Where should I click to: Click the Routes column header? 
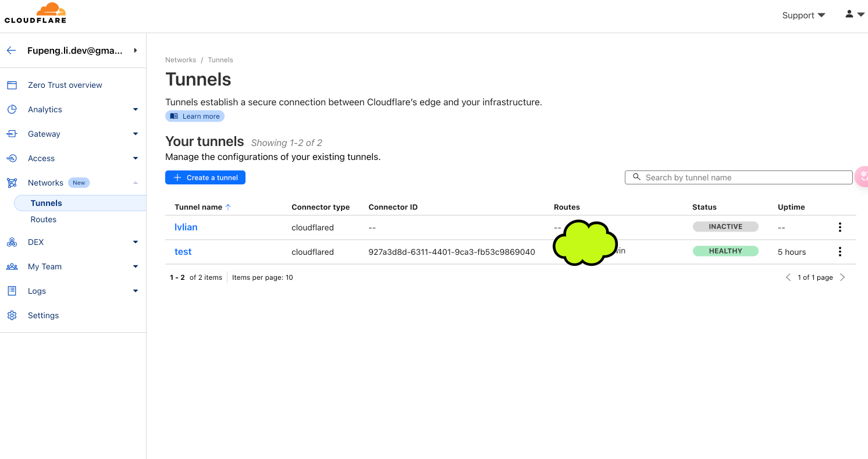pyautogui.click(x=567, y=207)
